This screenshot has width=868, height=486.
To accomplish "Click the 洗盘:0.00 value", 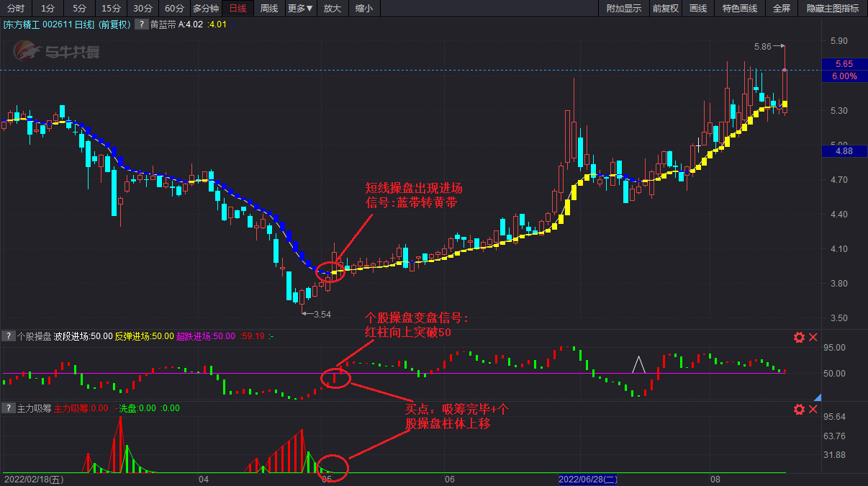I will point(137,408).
